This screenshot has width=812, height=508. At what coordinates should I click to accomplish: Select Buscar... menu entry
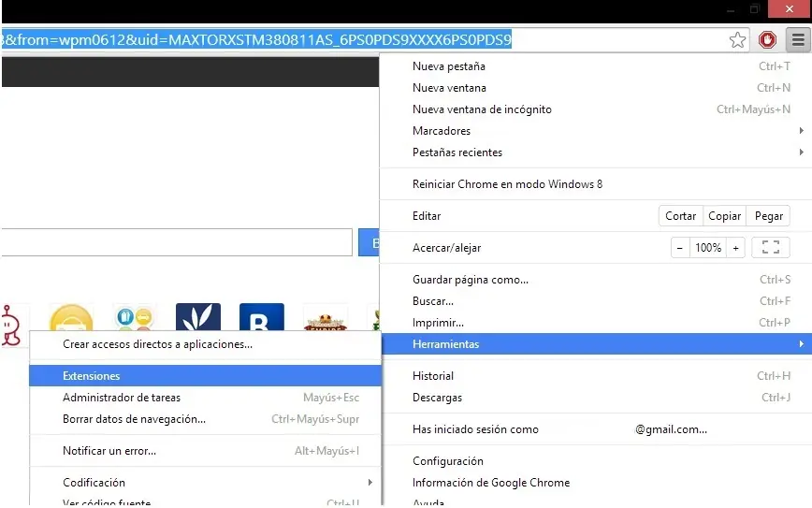(596, 301)
